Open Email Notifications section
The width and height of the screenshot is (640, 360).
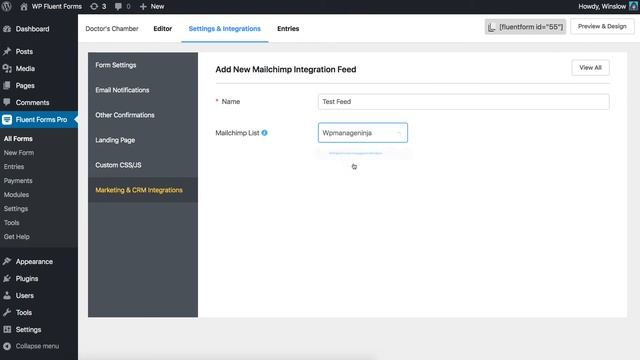(122, 90)
